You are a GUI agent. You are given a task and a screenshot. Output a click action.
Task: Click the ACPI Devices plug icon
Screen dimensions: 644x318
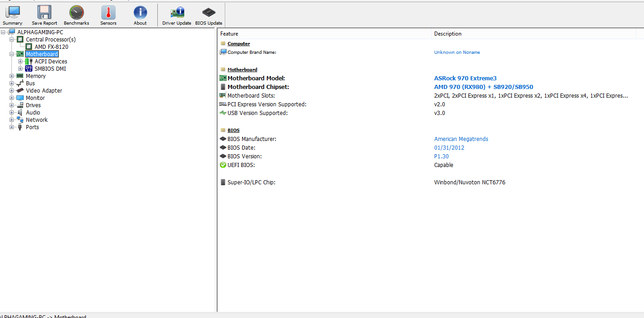pyautogui.click(x=29, y=61)
